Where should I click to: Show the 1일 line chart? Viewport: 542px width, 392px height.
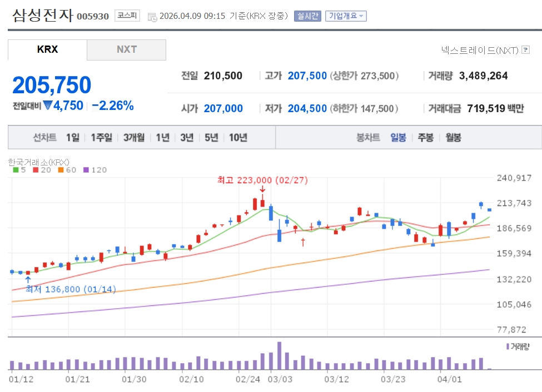point(72,138)
